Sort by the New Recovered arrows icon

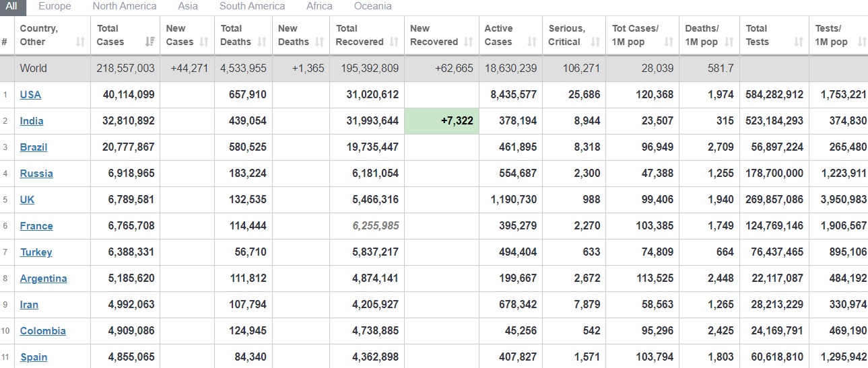tap(468, 42)
